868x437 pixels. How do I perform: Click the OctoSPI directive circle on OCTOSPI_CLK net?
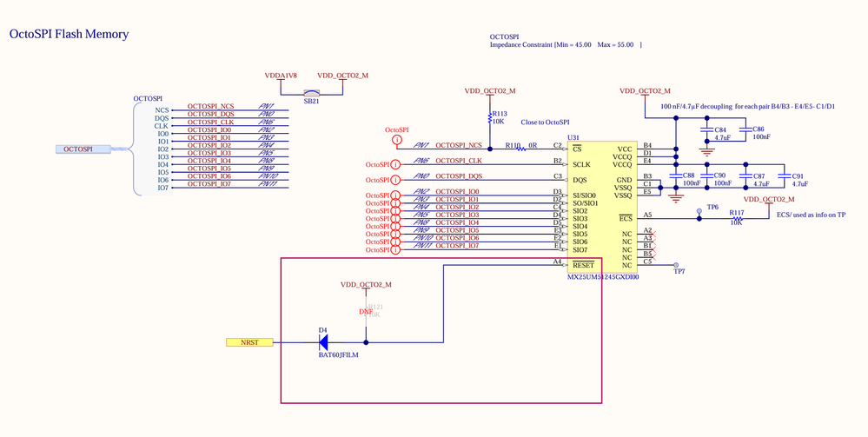pos(395,164)
